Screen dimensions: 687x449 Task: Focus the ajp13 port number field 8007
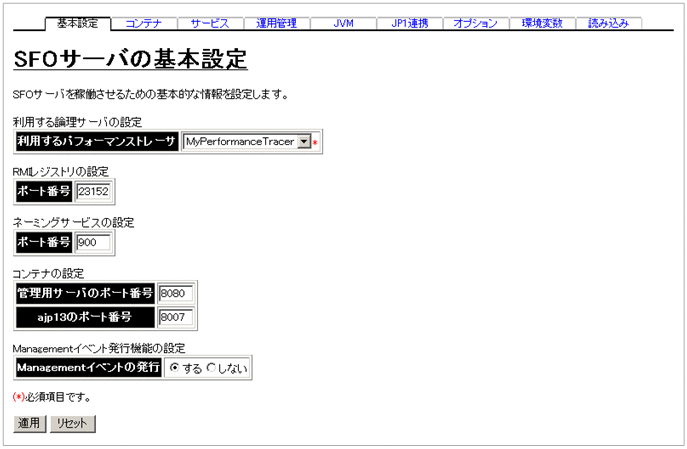(176, 317)
